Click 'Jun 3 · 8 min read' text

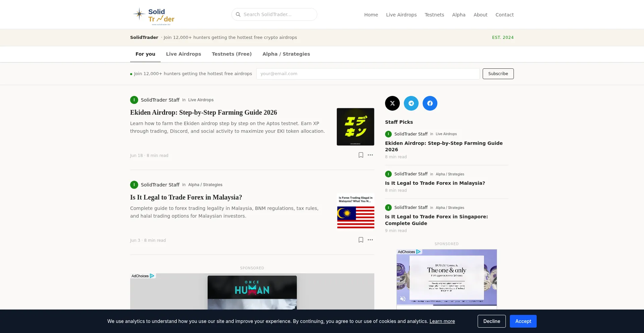click(x=148, y=240)
